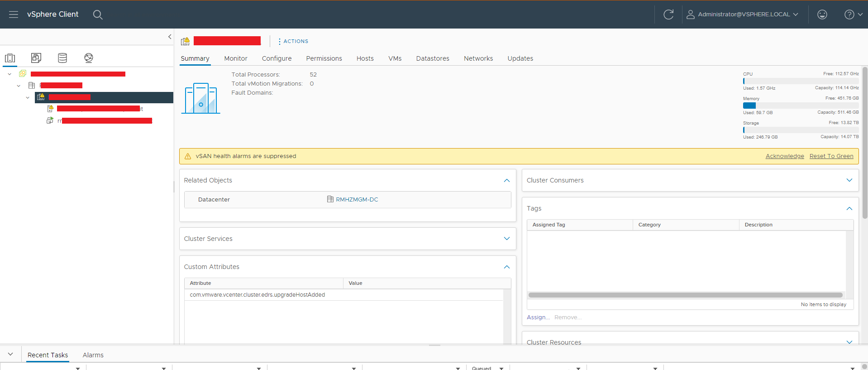868x370 pixels.
Task: Click vSphere Client home title
Action: 52,14
